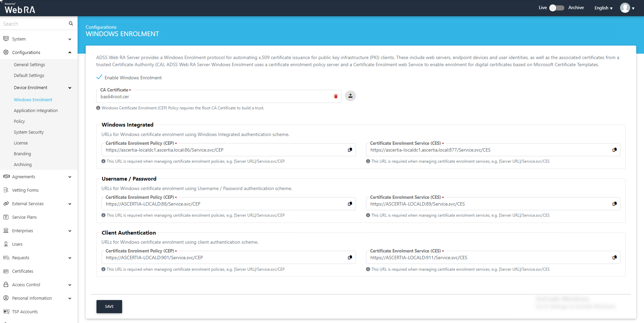
Task: Expand the Personal Information chevron
Action: tap(70, 298)
